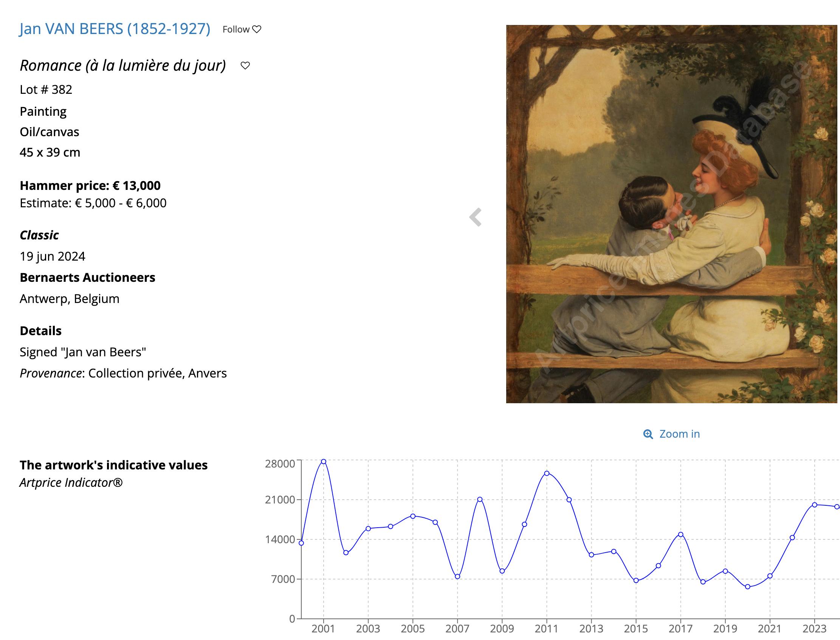Click the 'Hammer price: € 13,000' text
Screen dimensions: 840x640
pos(90,185)
